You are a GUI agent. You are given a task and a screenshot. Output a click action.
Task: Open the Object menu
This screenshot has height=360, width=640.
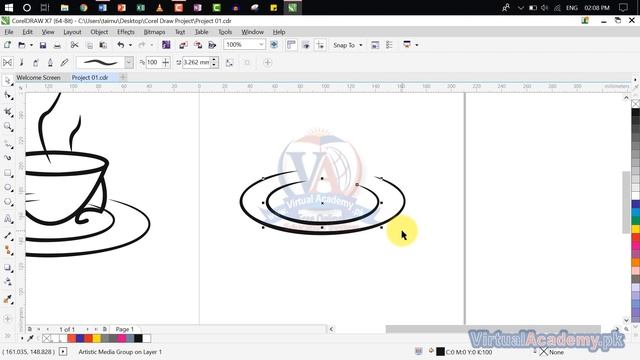tap(99, 32)
